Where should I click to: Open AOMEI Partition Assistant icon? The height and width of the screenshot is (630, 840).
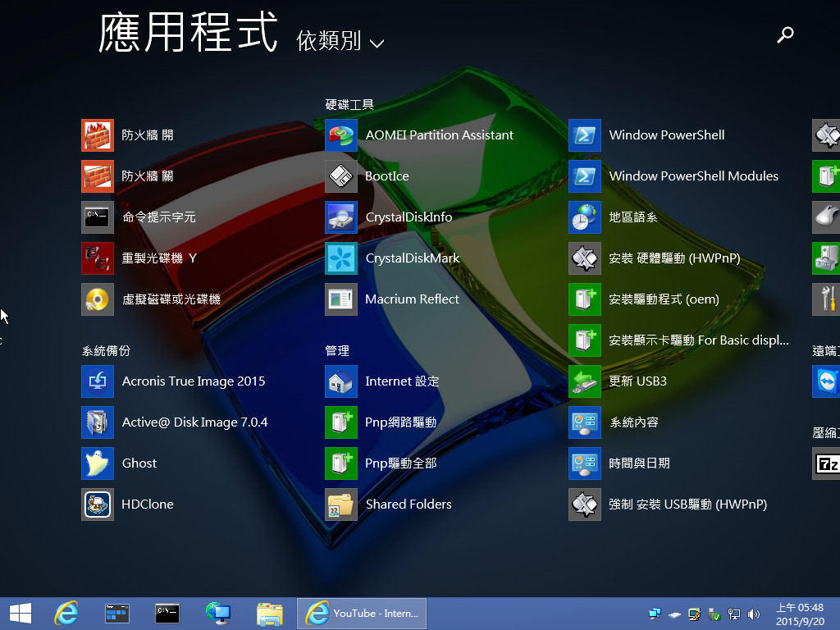341,135
